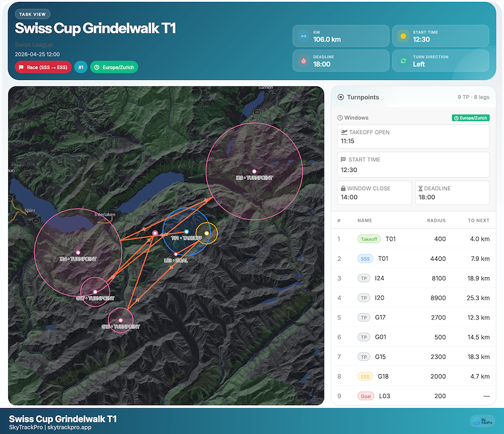Select the TASK VIEW tab
Screen dimensions: 504x434
[x=32, y=13]
